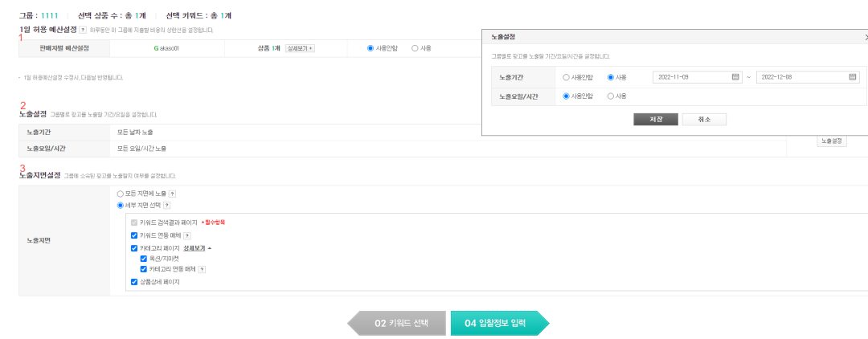Click start date field 2022-11-09

point(696,77)
